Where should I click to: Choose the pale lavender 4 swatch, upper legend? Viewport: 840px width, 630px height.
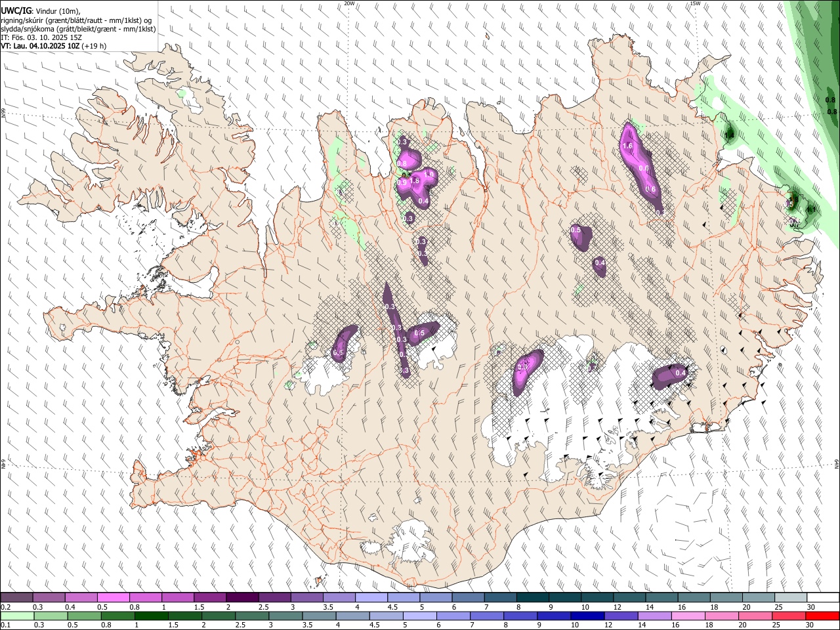371,598
